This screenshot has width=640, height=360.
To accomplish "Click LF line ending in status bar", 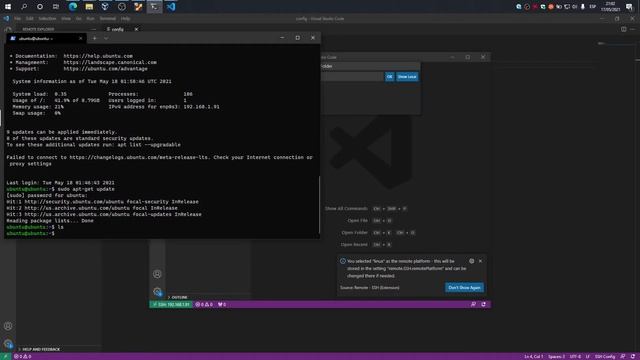I will (588, 357).
